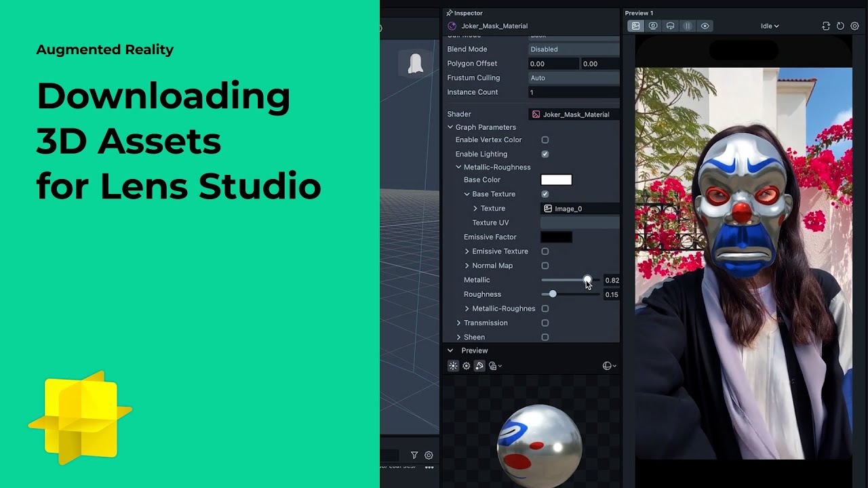The image size is (868, 488).
Task: Open the Base Color white swatch
Action: click(556, 180)
